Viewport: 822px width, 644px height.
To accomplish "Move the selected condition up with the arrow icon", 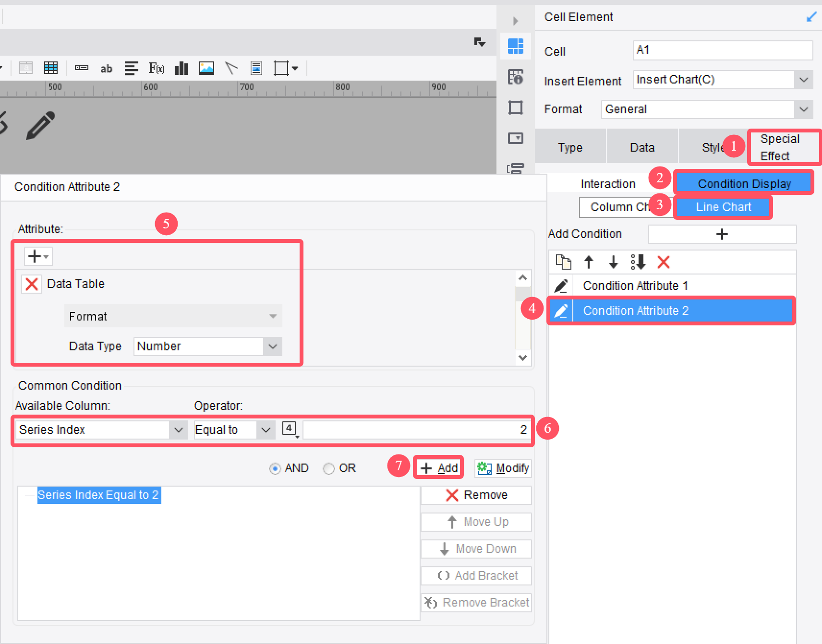I will point(589,262).
